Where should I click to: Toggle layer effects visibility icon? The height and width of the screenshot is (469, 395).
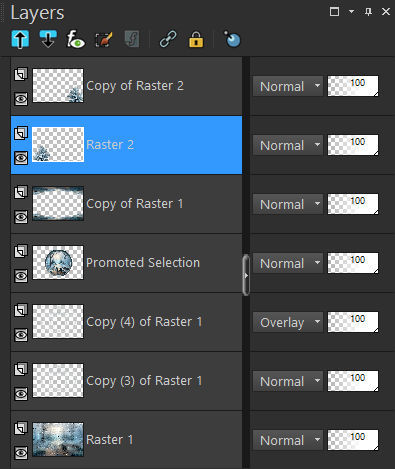pyautogui.click(x=76, y=39)
